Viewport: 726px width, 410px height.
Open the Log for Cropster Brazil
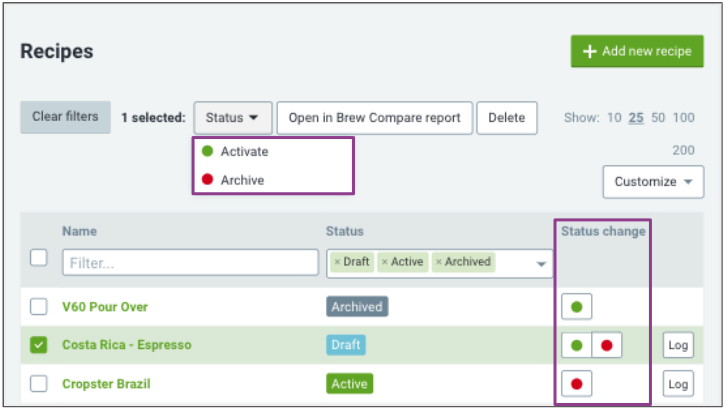pos(678,384)
